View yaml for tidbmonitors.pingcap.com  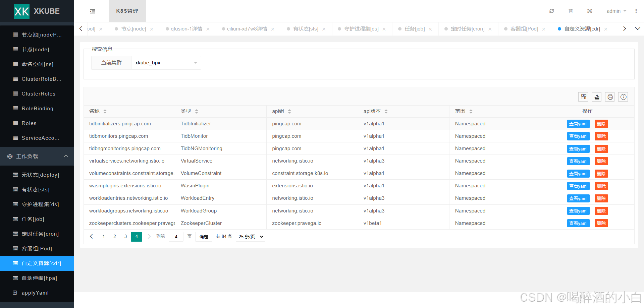[578, 136]
